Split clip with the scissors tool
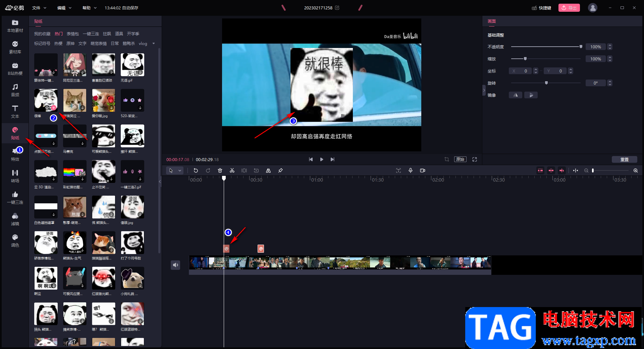This screenshot has width=644, height=349. point(232,170)
